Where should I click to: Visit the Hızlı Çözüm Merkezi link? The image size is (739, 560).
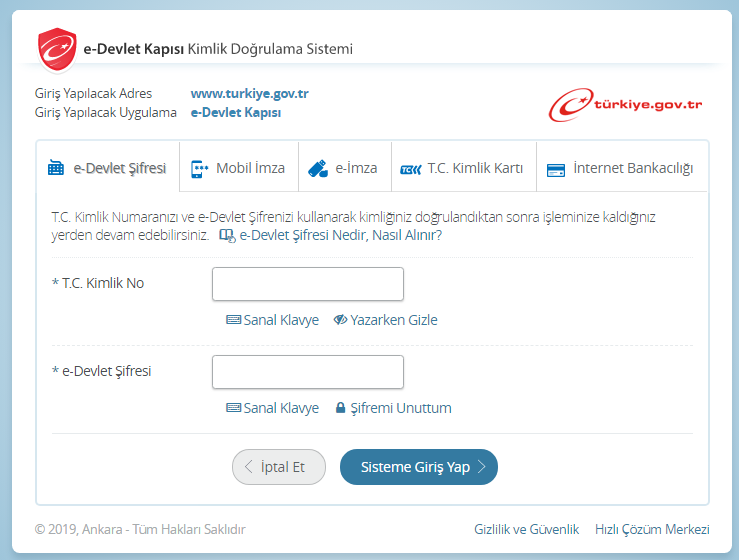pyautogui.click(x=652, y=530)
